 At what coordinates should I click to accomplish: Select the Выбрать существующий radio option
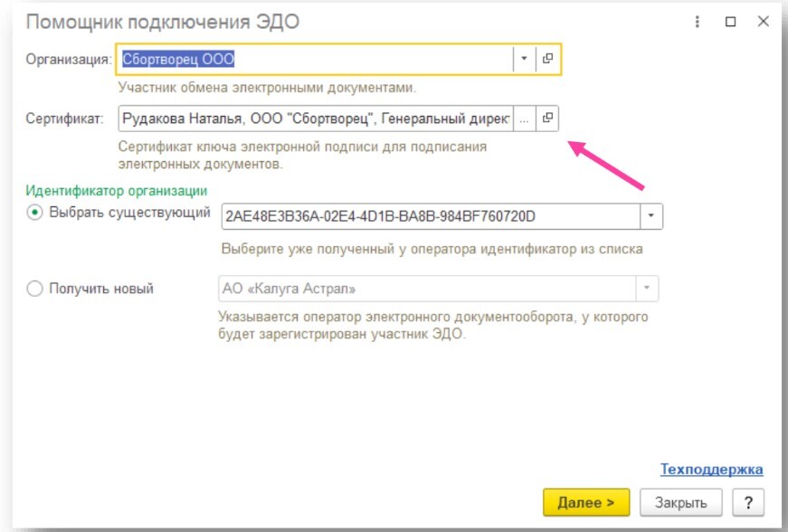pyautogui.click(x=35, y=213)
